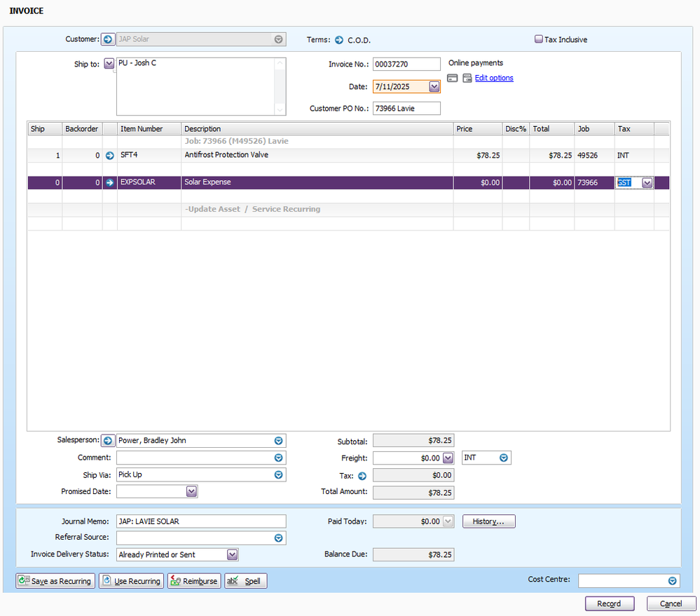Click the arrow icon beside SFT4 item
The width and height of the screenshot is (700, 616).
point(109,156)
